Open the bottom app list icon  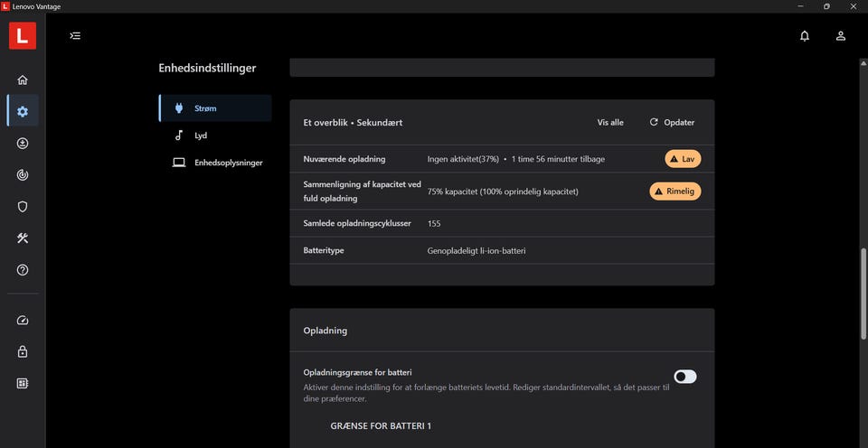tap(23, 383)
